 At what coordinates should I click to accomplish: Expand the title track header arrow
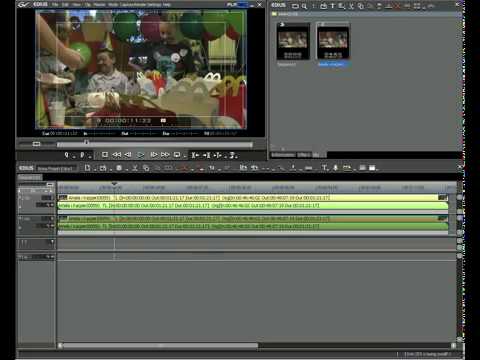tap(52, 242)
